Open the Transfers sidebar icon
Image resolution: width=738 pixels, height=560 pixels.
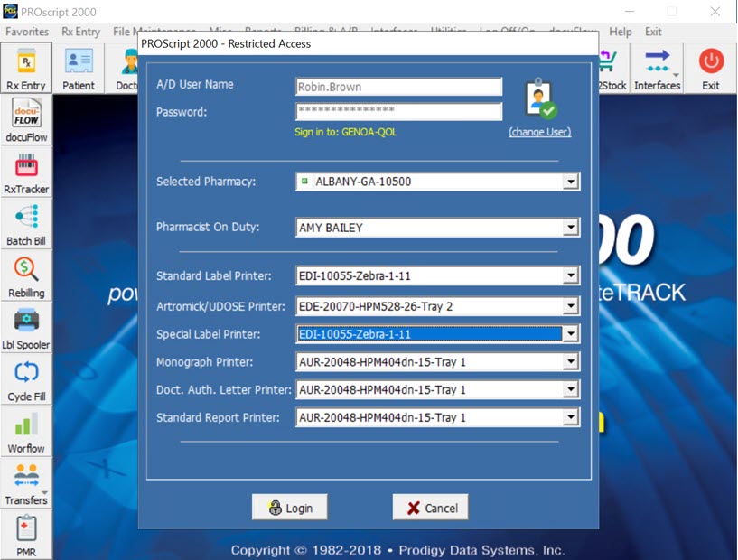[x=26, y=482]
